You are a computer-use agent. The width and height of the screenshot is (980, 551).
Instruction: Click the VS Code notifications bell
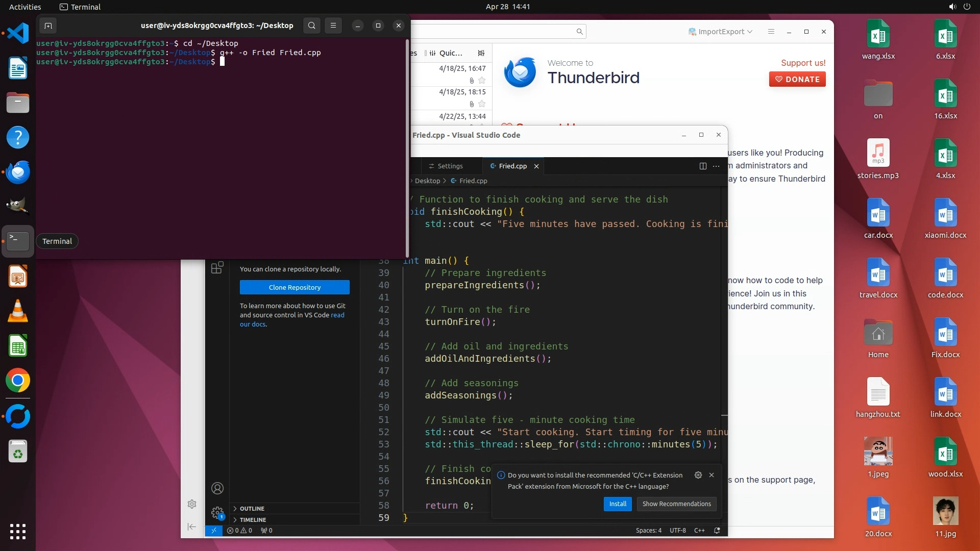click(717, 531)
